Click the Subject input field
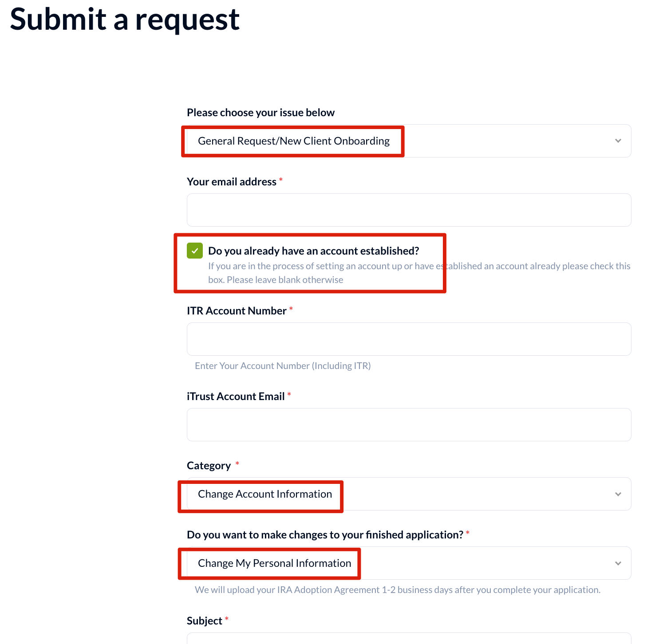This screenshot has width=647, height=644. (x=408, y=639)
